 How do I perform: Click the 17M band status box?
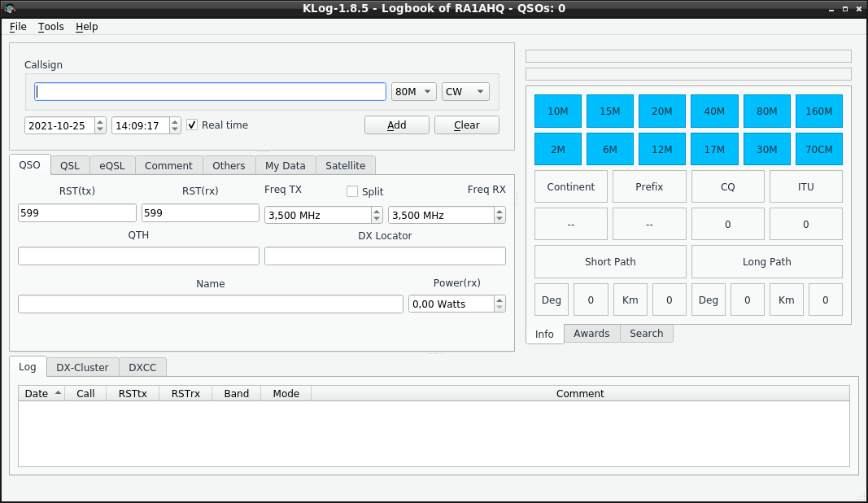[x=715, y=149]
